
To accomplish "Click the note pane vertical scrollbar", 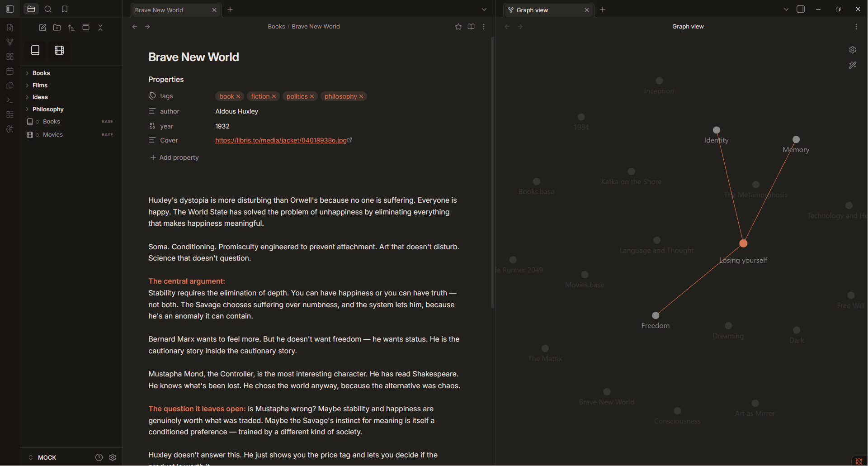I will click(x=492, y=172).
